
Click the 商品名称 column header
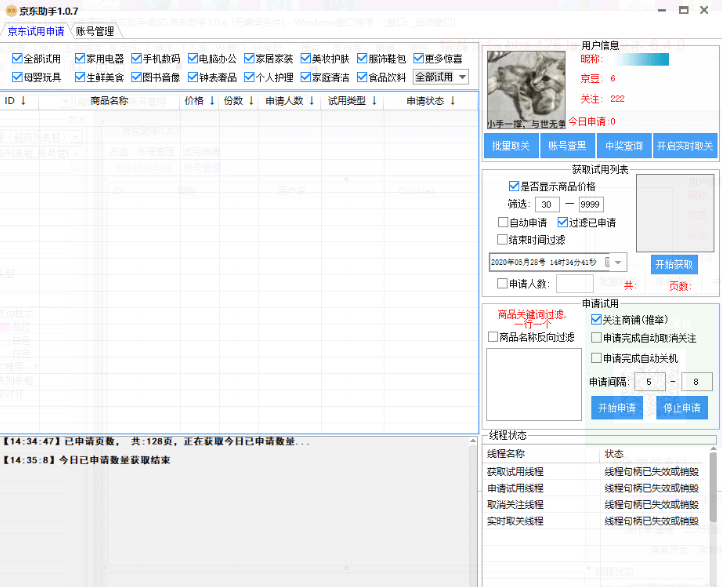click(109, 100)
